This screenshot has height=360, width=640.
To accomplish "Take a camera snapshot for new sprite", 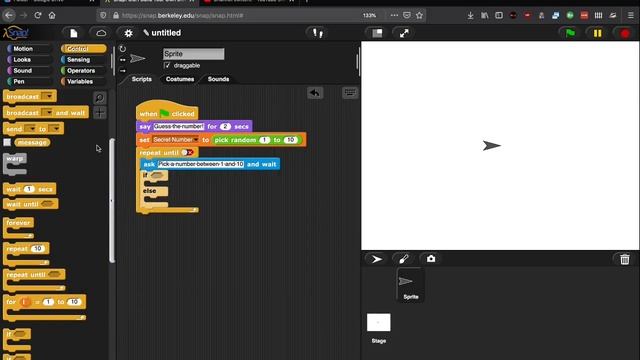I will [431, 259].
